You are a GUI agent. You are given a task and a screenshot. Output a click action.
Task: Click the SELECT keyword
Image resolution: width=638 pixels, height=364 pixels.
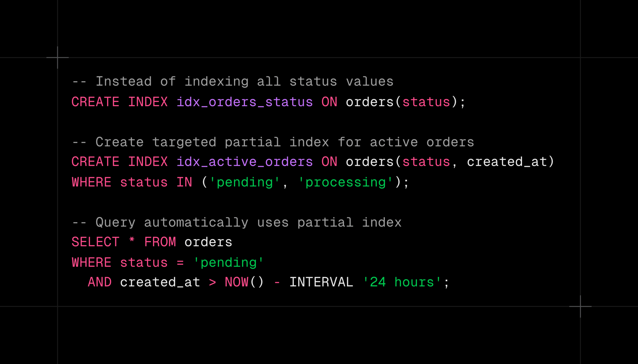click(95, 242)
